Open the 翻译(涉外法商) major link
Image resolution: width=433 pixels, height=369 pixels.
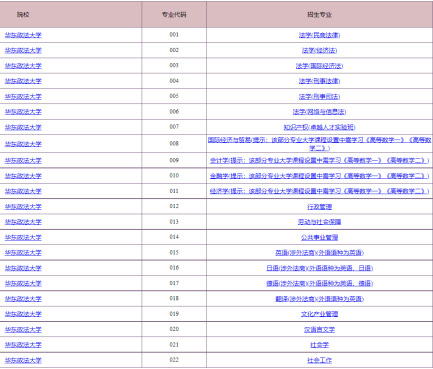(319, 299)
